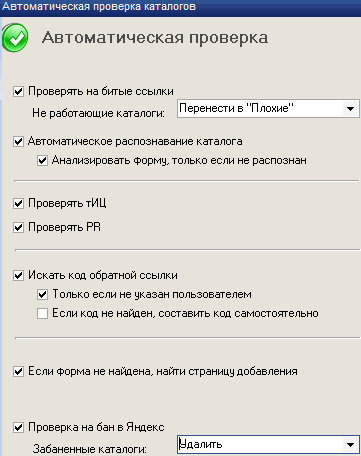
Task: Expand the 'Перенести в "Плохие"' dropdown arrow
Action: tap(350, 109)
